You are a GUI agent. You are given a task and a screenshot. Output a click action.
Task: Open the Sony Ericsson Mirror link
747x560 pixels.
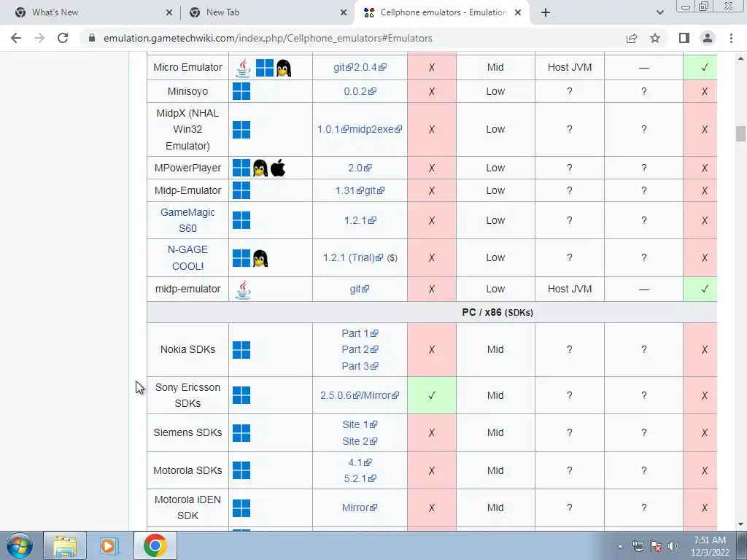pos(381,395)
